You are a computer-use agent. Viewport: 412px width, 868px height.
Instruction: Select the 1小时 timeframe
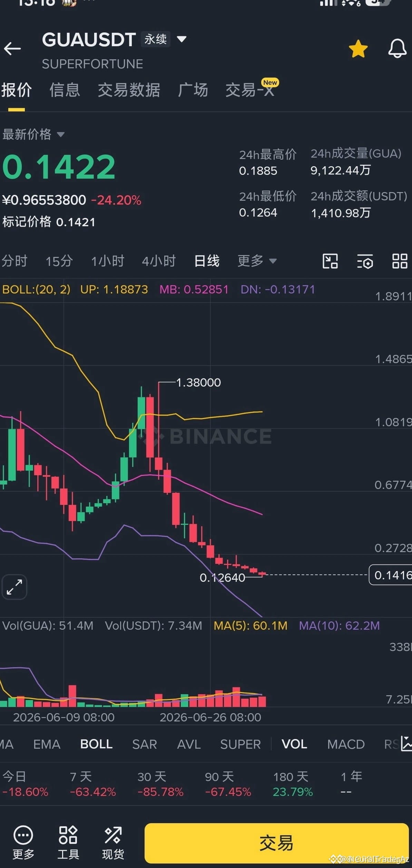click(107, 261)
